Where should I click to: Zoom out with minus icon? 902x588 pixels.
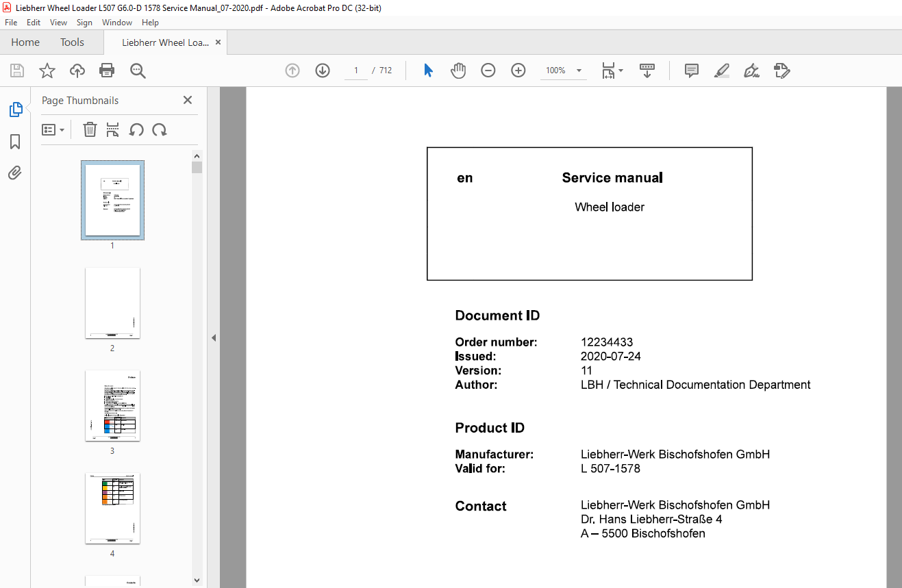point(488,71)
